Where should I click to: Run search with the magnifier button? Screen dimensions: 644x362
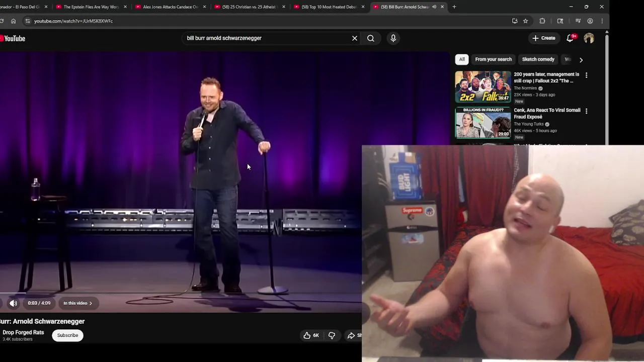tap(371, 38)
